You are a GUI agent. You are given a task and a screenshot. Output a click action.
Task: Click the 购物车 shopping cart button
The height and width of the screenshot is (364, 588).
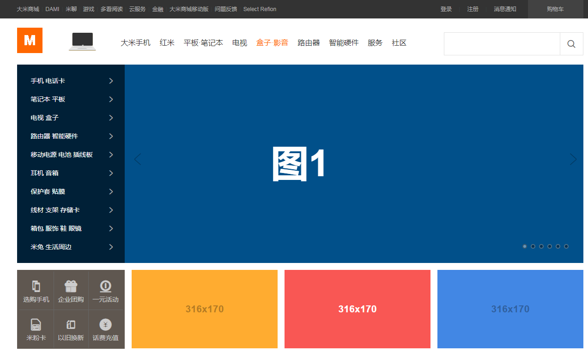point(555,9)
